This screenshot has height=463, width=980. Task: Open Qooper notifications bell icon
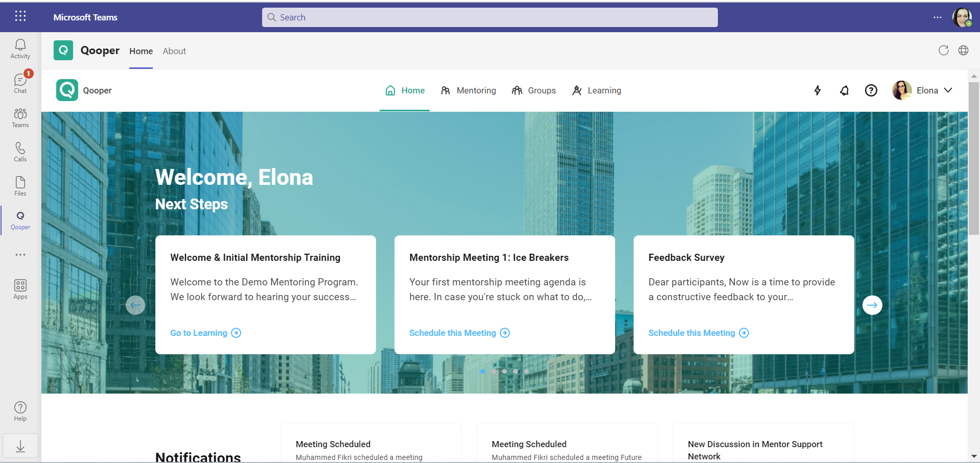point(844,90)
